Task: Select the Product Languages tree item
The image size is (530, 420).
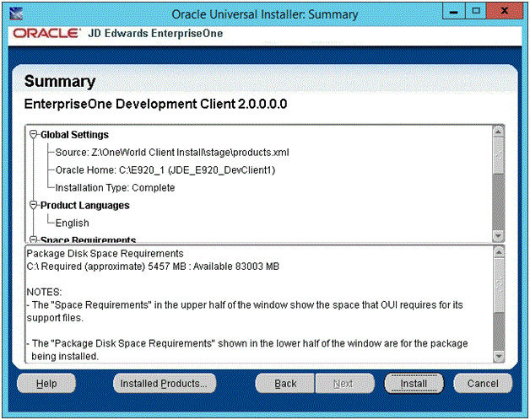Action: [x=85, y=205]
